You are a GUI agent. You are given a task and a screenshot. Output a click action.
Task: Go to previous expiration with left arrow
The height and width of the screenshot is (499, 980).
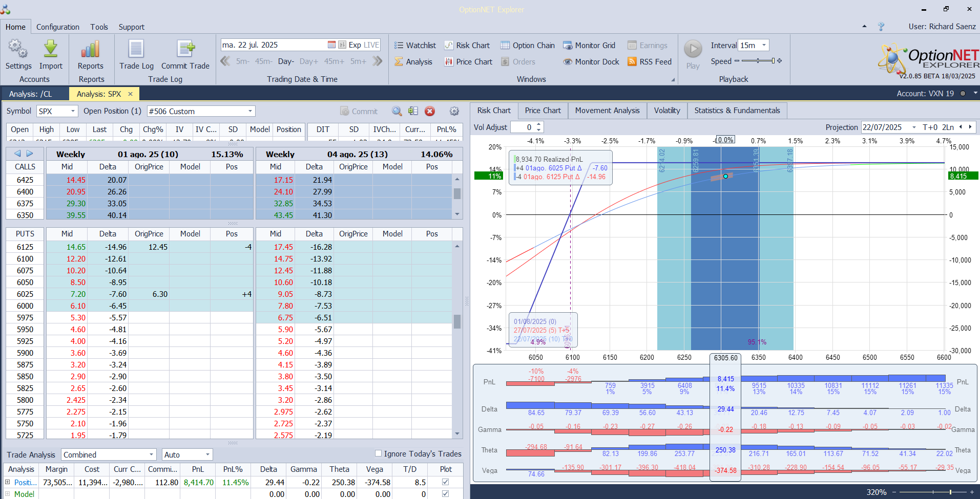[17, 154]
